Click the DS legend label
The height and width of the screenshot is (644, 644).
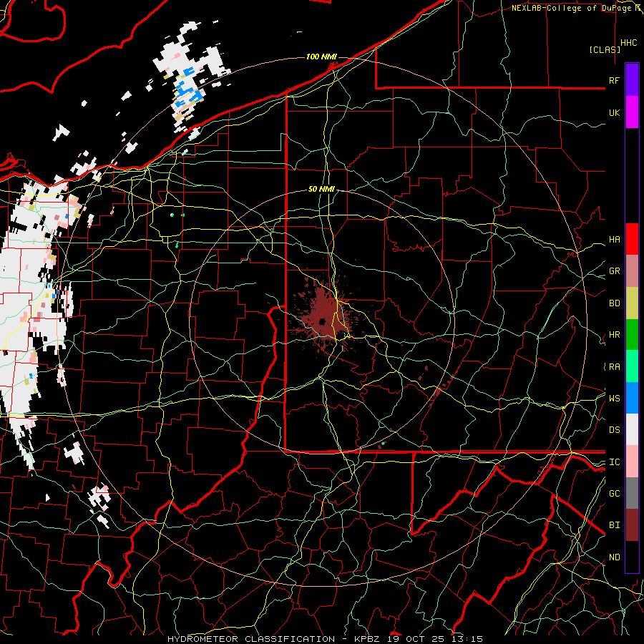[614, 430]
